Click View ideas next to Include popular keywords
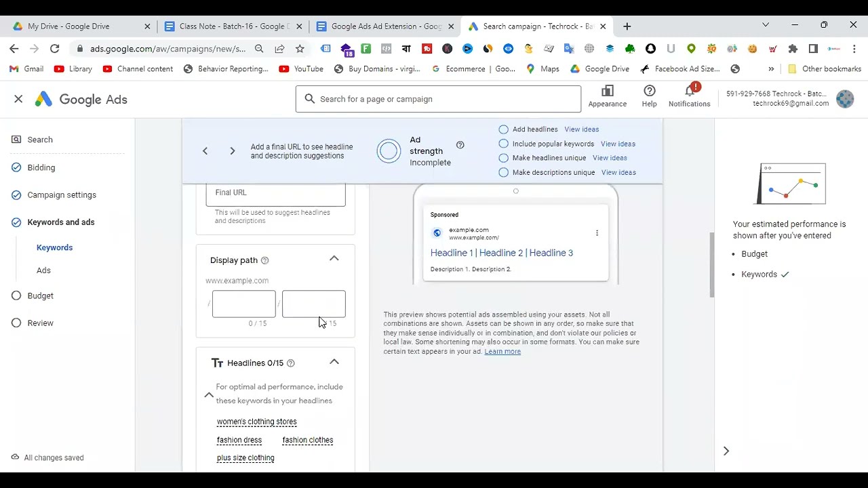The image size is (868, 488). click(618, 144)
